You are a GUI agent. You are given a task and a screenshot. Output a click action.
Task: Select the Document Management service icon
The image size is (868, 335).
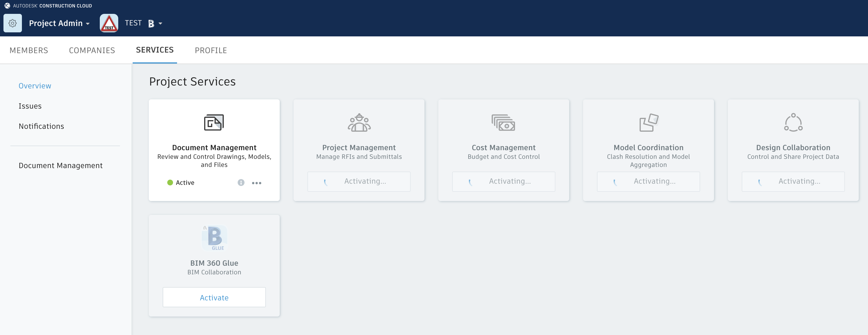(214, 122)
